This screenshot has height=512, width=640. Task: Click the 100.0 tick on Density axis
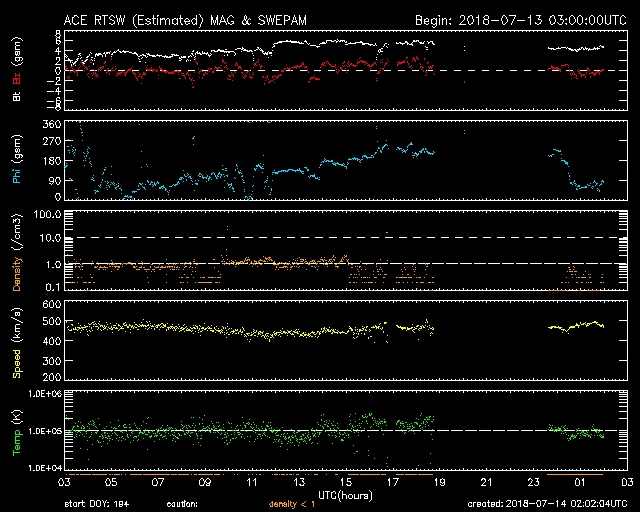coord(46,215)
